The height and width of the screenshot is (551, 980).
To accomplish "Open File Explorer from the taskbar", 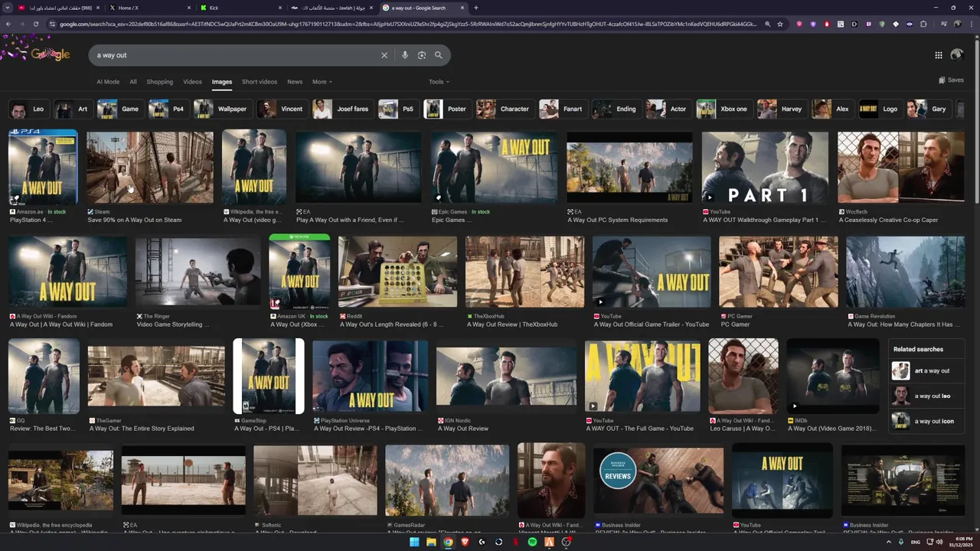I will pyautogui.click(x=431, y=542).
